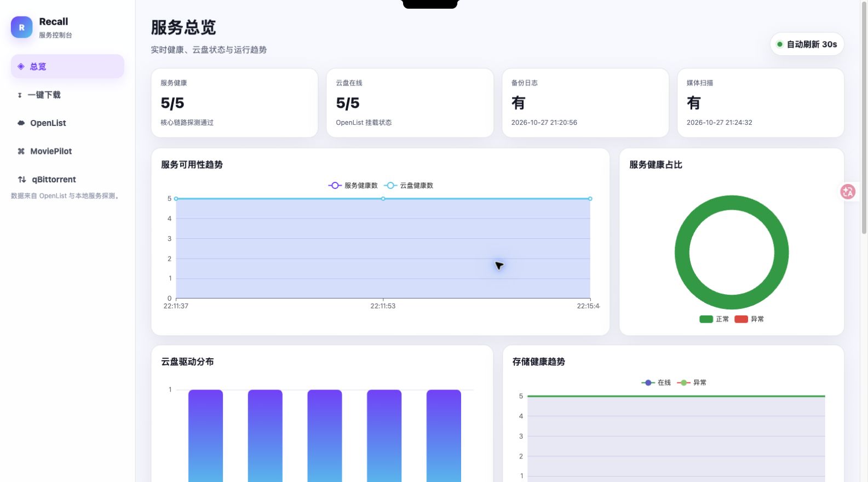The width and height of the screenshot is (868, 482).
Task: Click the 存储健康趋势 chart title
Action: [539, 362]
